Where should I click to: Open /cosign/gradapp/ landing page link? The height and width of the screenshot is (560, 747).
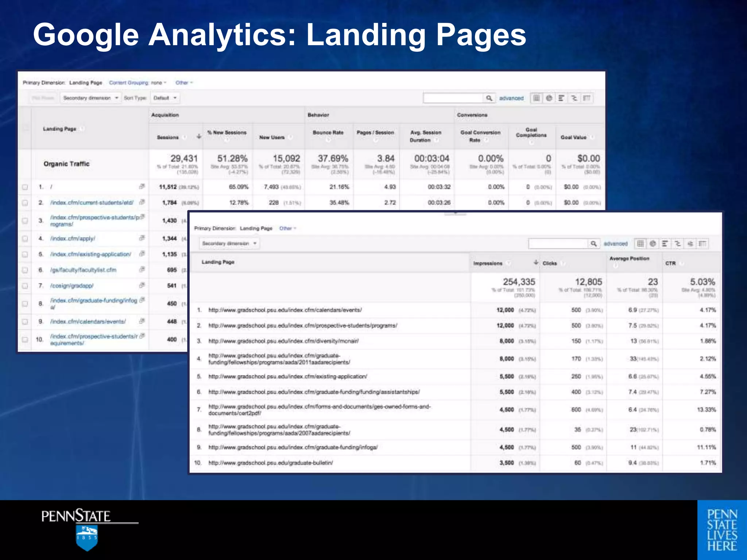pos(72,286)
